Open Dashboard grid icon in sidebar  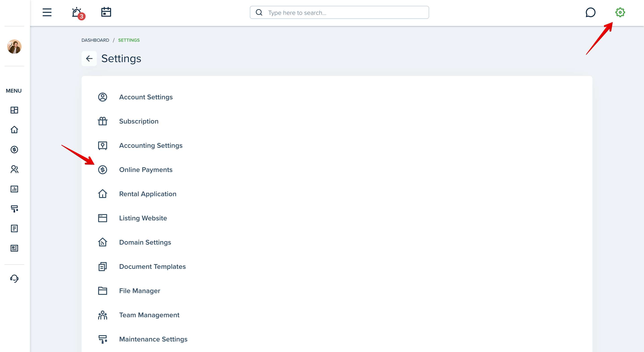14,110
